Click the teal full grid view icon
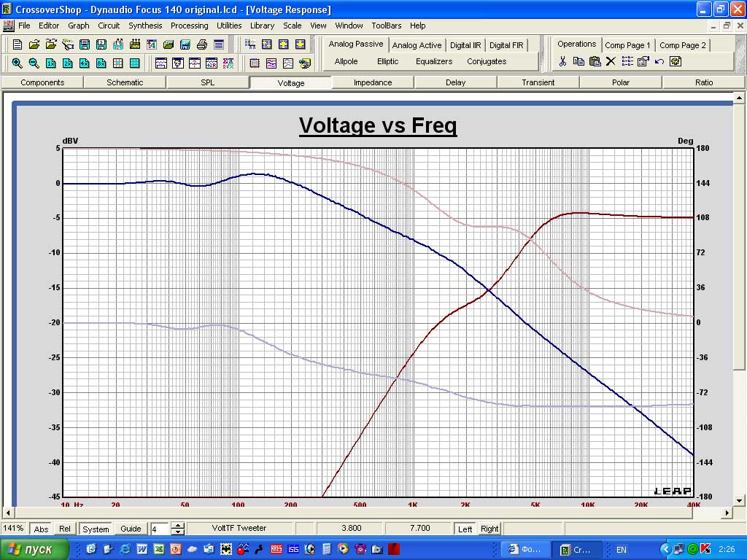The image size is (747, 560). pos(135,63)
